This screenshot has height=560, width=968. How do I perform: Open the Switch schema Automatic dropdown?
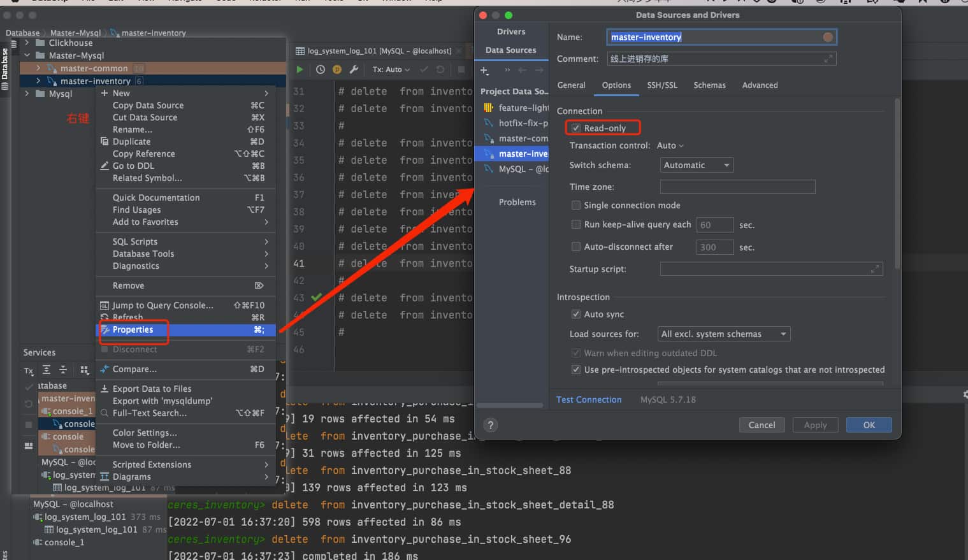(x=697, y=165)
